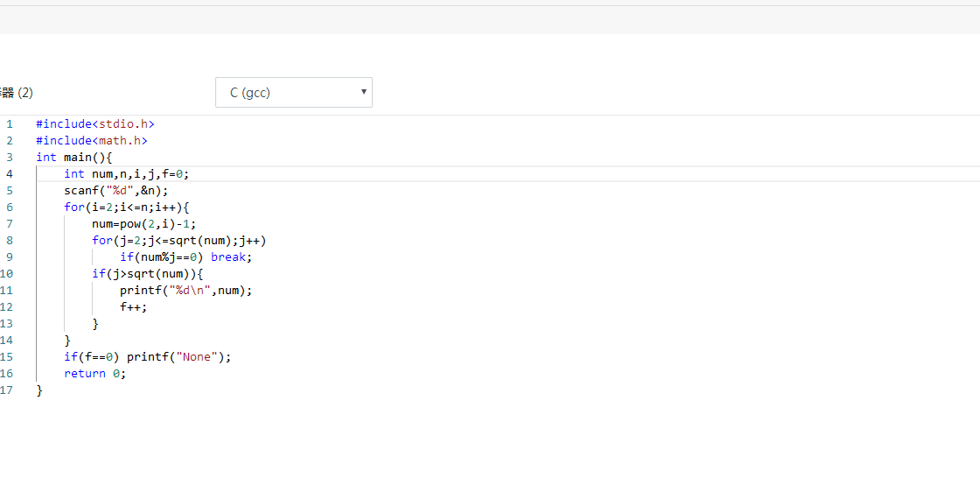
Task: Click the outer for(i=2;i<=n;i++){ line
Action: [126, 207]
